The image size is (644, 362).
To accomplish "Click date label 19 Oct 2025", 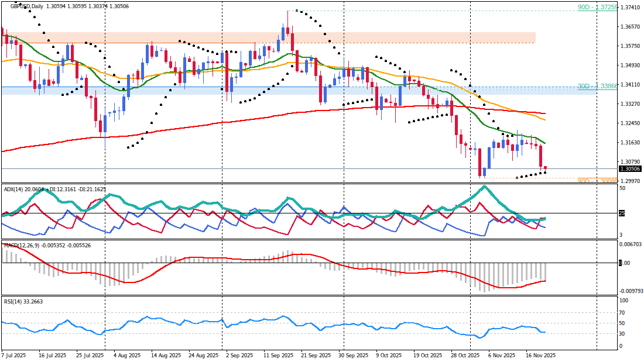I will click(x=427, y=356).
